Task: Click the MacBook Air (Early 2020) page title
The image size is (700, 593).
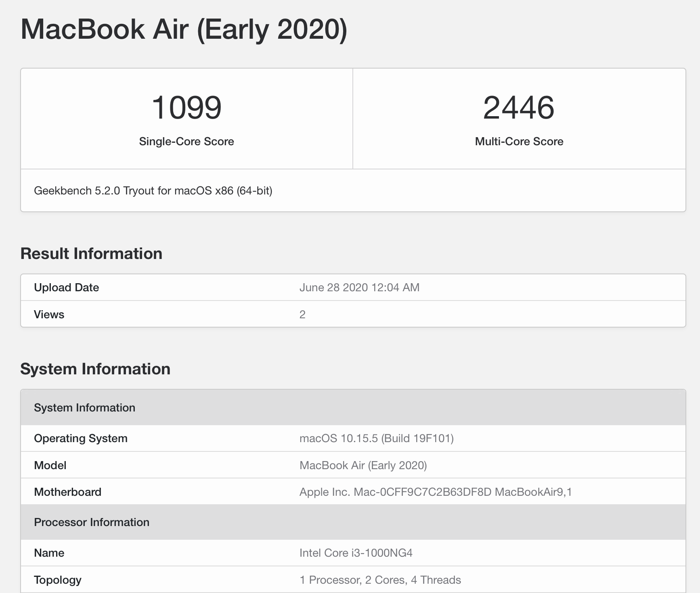Action: (x=184, y=29)
